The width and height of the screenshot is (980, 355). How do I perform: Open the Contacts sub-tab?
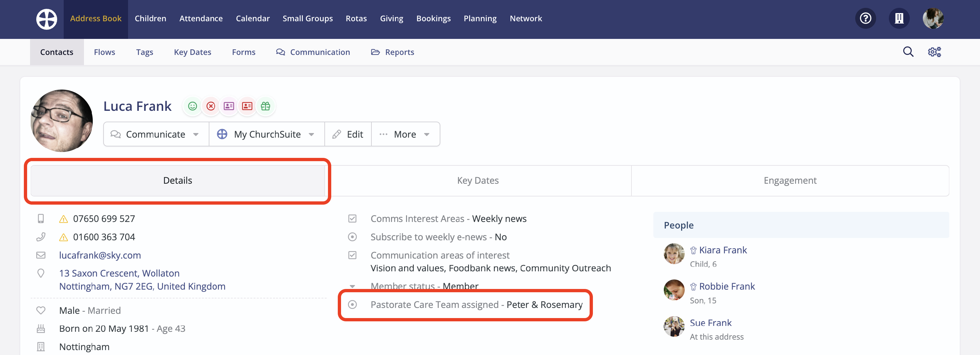(x=57, y=52)
